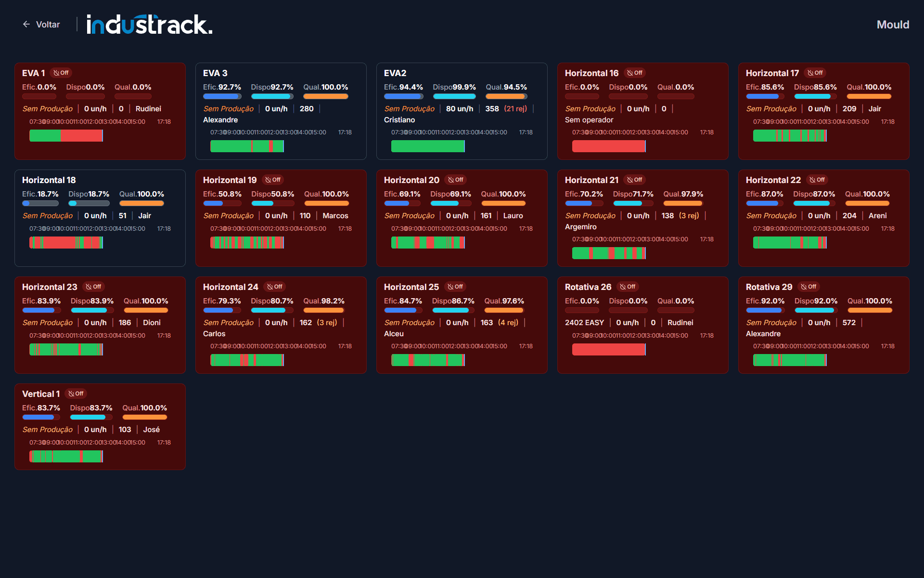This screenshot has width=924, height=578.
Task: Click operator José on Vertical 1
Action: pyautogui.click(x=151, y=430)
